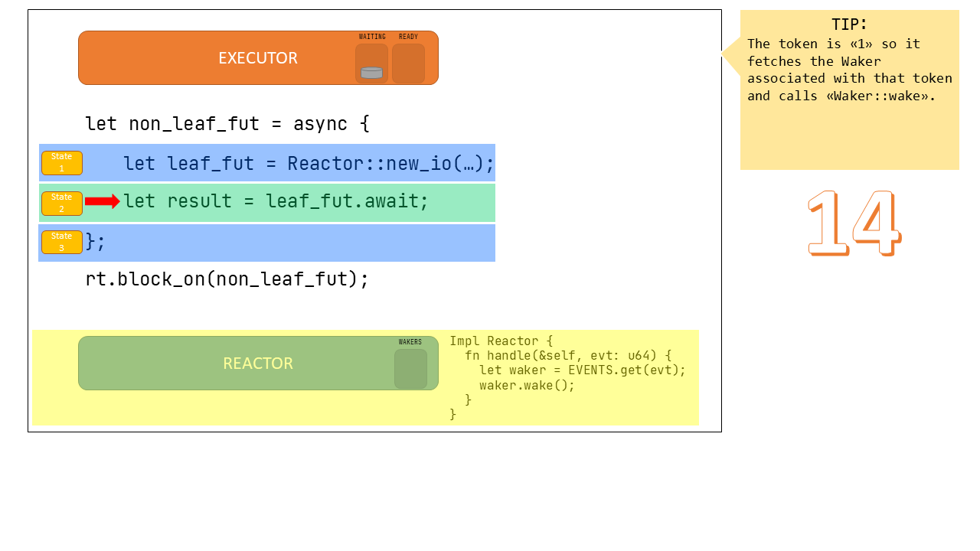Click the TIP heading in the note
The image size is (980, 551).
849,24
